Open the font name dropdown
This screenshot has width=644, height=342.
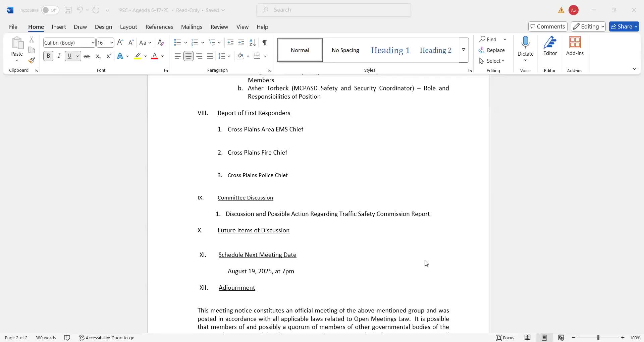pyautogui.click(x=93, y=43)
